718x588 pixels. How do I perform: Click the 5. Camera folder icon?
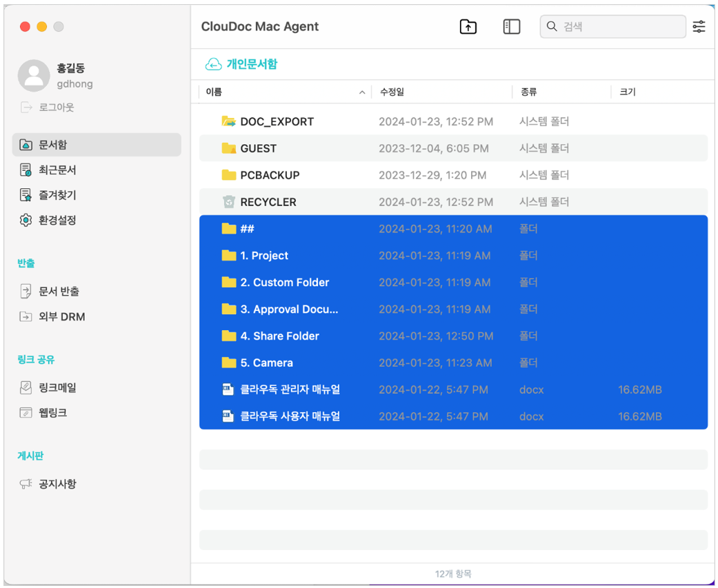[x=228, y=363]
